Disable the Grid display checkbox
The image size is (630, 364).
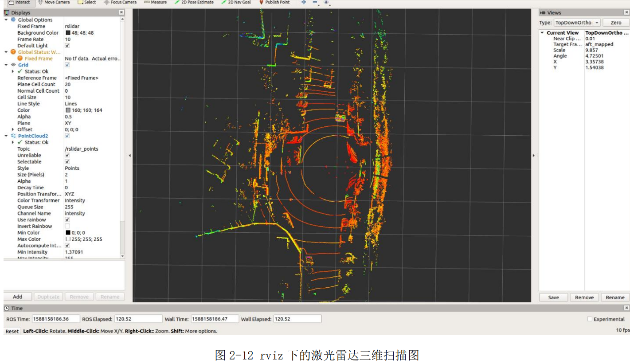(67, 65)
